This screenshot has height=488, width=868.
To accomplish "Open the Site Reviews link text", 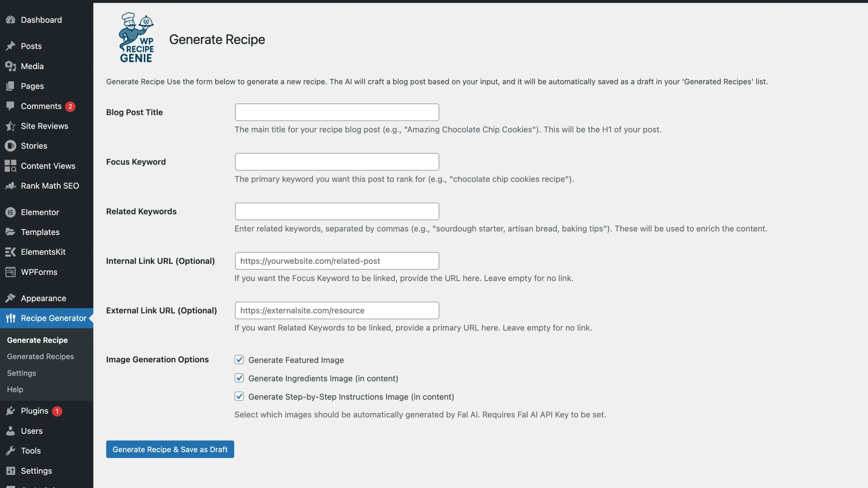I will (x=44, y=126).
